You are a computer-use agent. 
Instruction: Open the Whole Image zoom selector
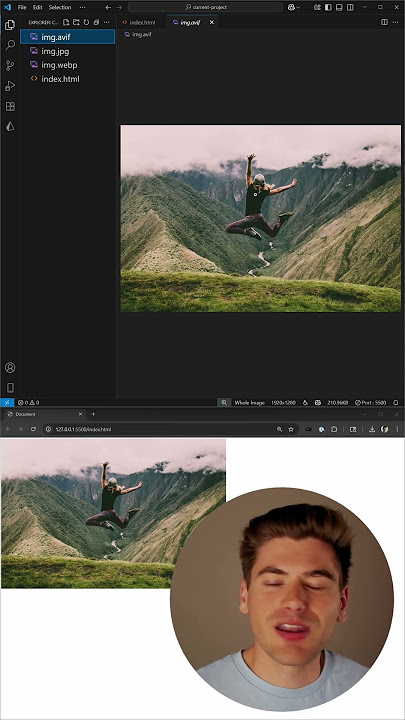pyautogui.click(x=249, y=402)
